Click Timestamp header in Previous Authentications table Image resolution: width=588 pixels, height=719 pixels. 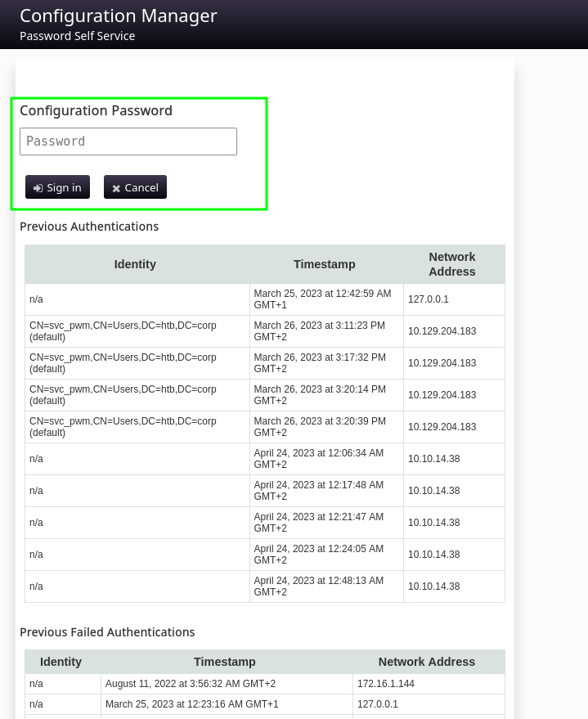click(x=325, y=264)
